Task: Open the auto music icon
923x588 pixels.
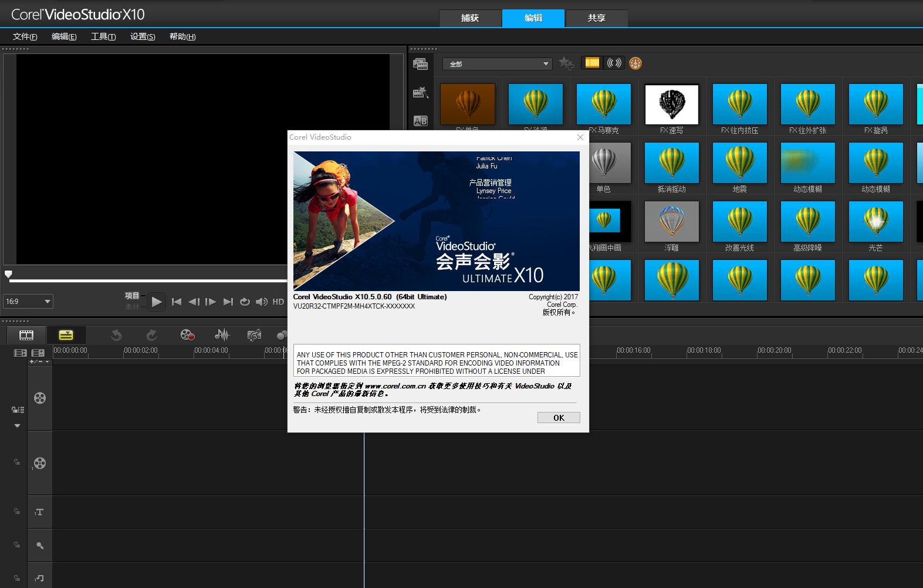Action: pyautogui.click(x=254, y=335)
